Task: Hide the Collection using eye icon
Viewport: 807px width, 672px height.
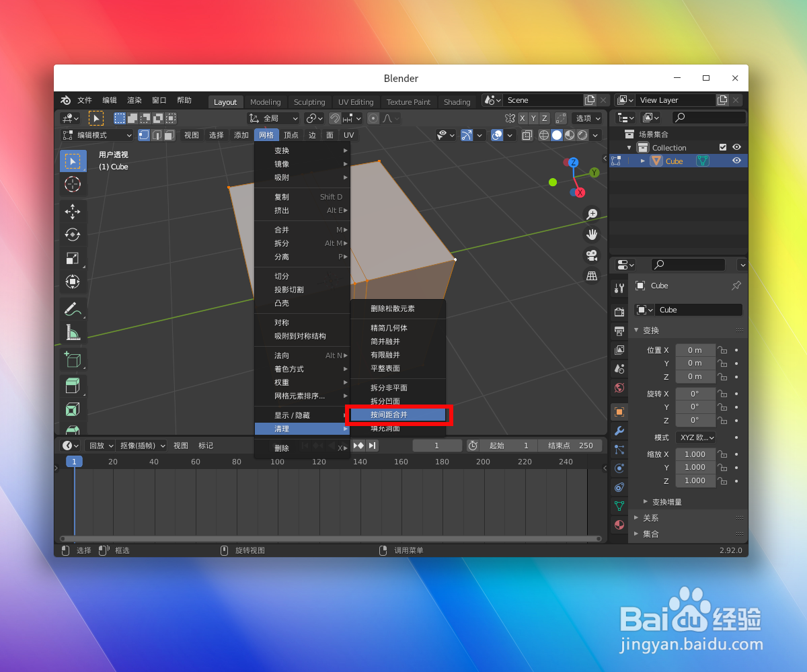Action: coord(737,147)
